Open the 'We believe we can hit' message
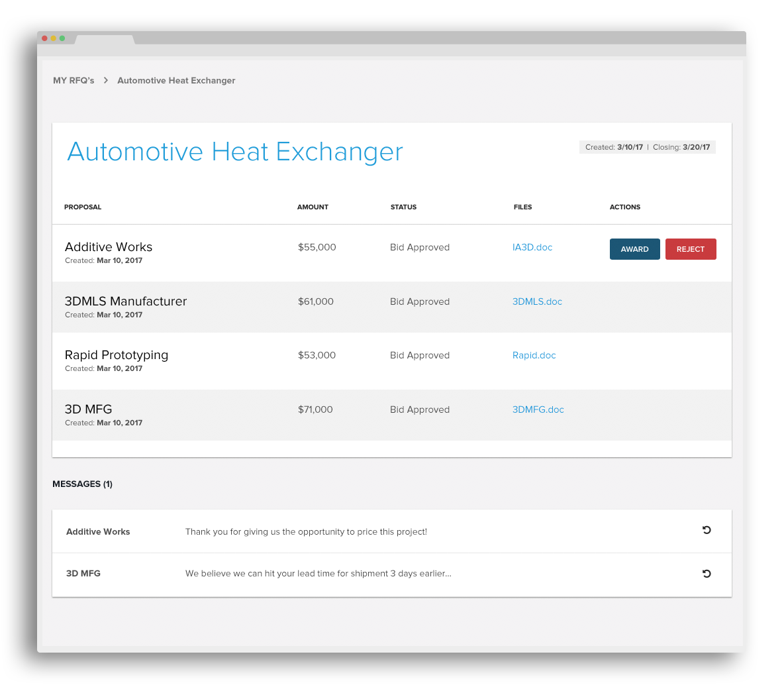 (x=318, y=573)
